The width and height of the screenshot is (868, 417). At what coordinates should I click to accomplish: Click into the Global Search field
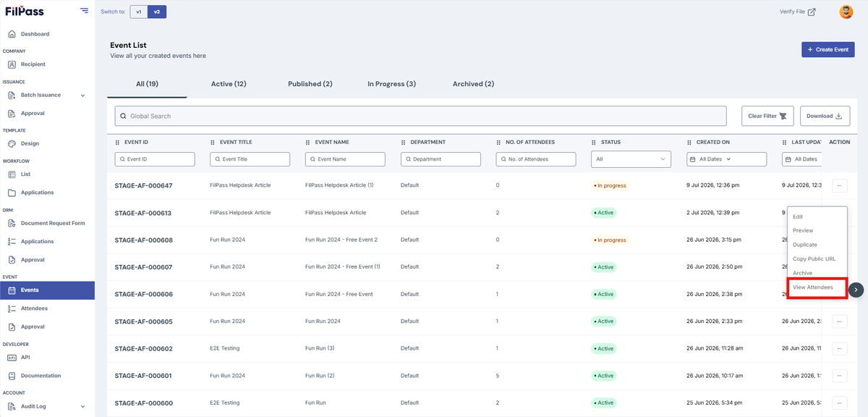(x=420, y=116)
